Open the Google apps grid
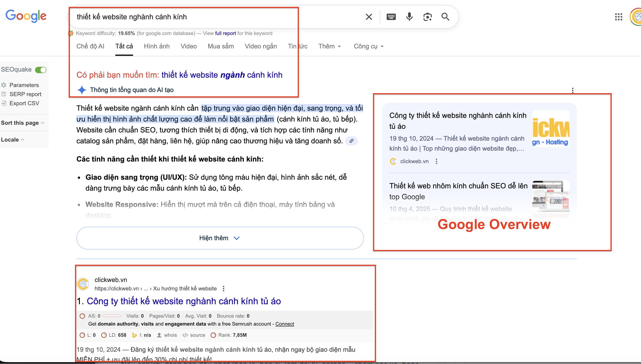Screen dimensions: 641x364 click(618, 17)
